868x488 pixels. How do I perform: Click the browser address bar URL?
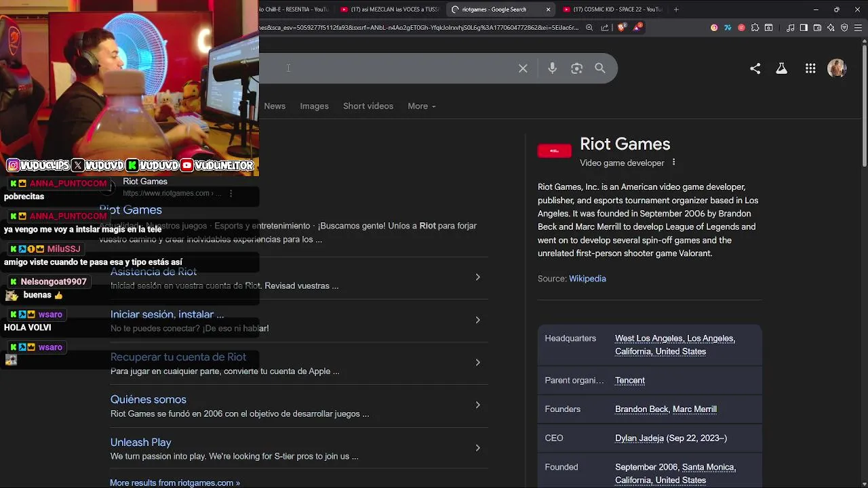tap(418, 28)
